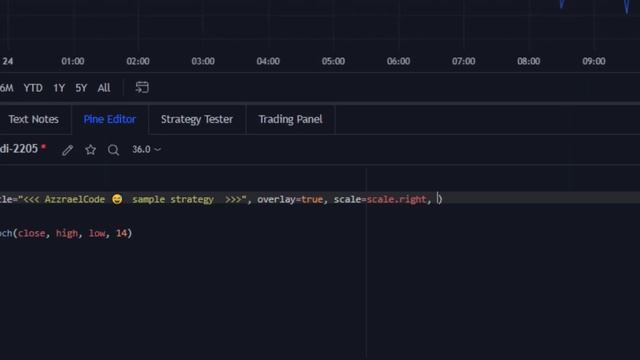Image resolution: width=640 pixels, height=360 pixels.
Task: Click the value 14 in the code
Action: point(121,233)
